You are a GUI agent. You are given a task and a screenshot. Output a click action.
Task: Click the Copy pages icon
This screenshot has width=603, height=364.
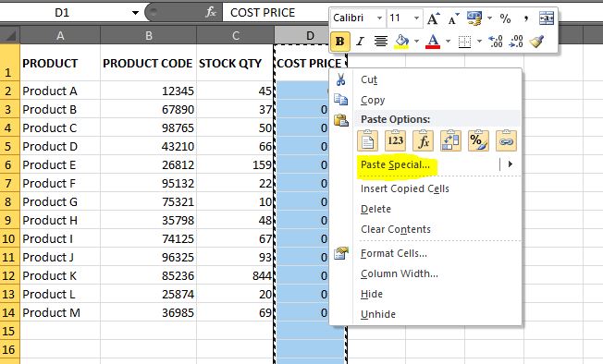coord(340,100)
